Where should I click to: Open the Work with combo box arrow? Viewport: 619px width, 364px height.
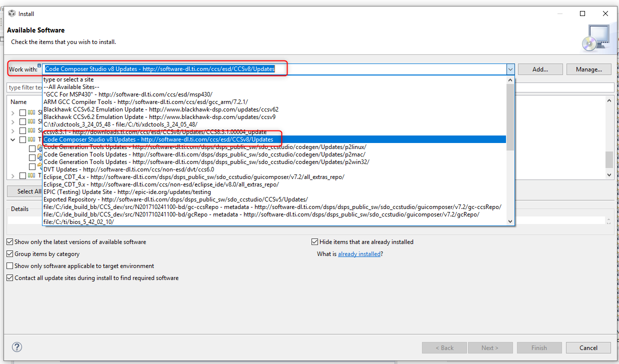[x=510, y=69]
